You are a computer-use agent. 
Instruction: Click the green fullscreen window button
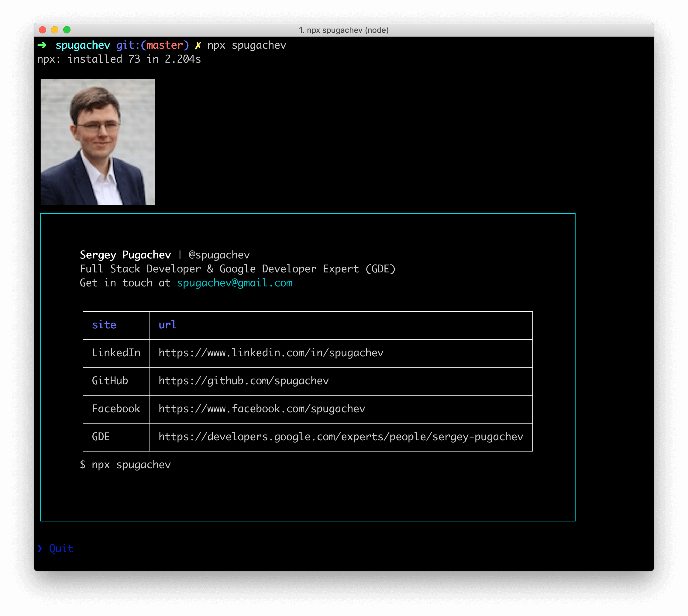67,30
